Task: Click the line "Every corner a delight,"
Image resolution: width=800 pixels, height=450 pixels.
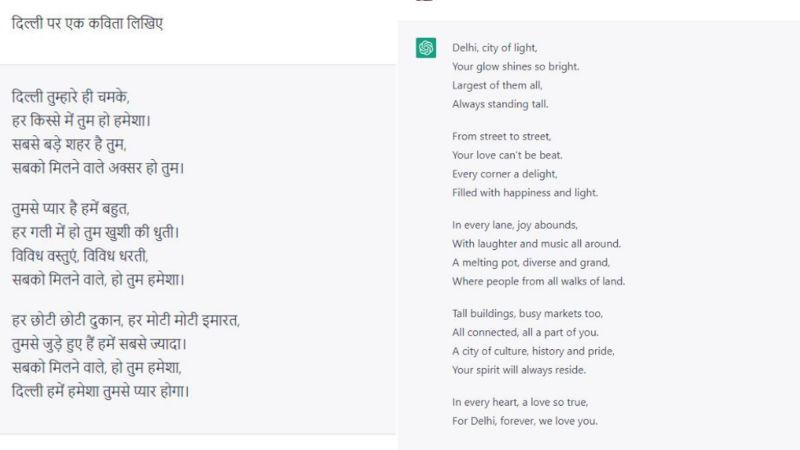Action: pos(505,173)
